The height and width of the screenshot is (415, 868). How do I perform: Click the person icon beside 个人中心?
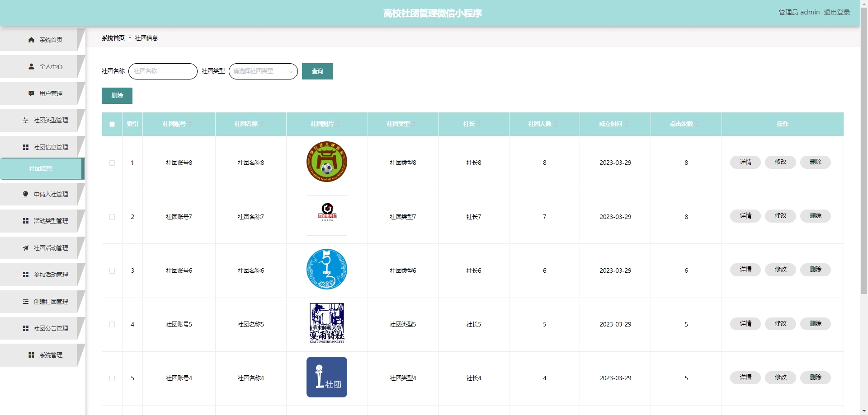point(31,66)
